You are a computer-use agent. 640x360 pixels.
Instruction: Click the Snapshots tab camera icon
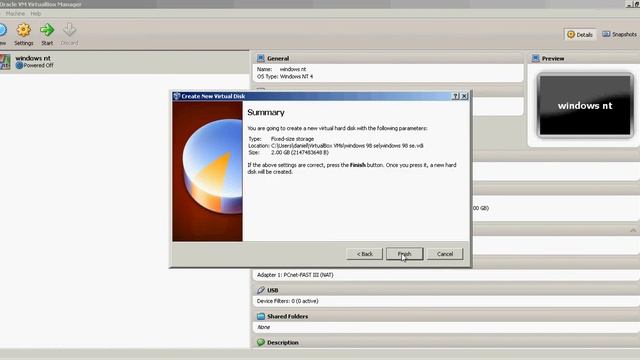pos(606,34)
